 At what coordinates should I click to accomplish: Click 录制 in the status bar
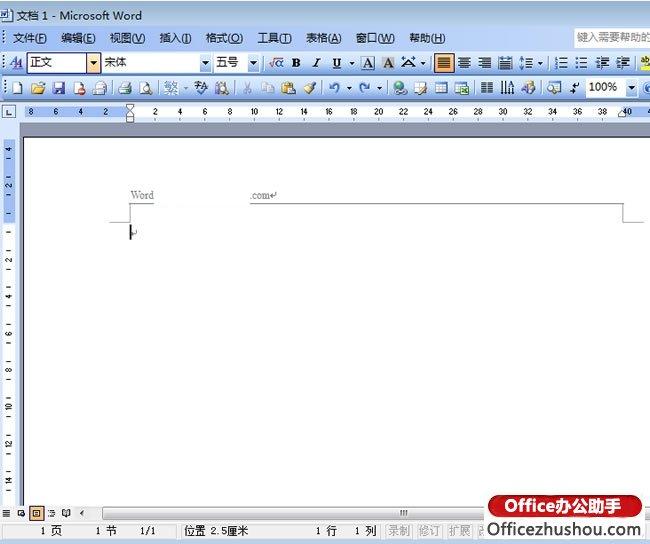click(x=398, y=531)
